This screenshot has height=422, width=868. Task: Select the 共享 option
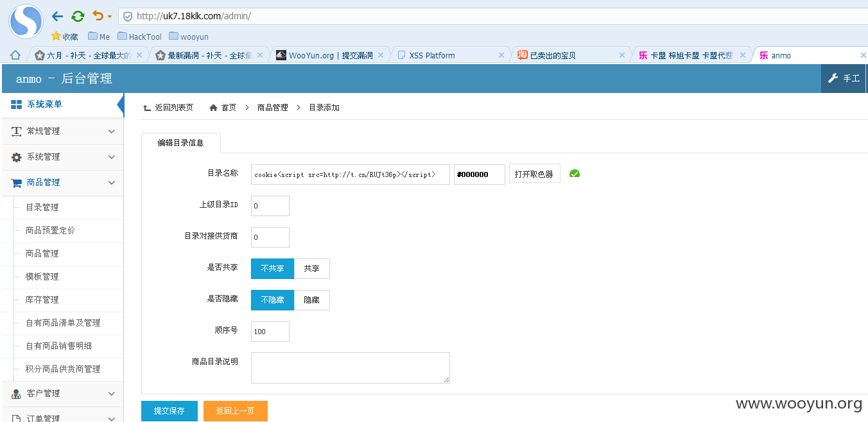pos(312,269)
